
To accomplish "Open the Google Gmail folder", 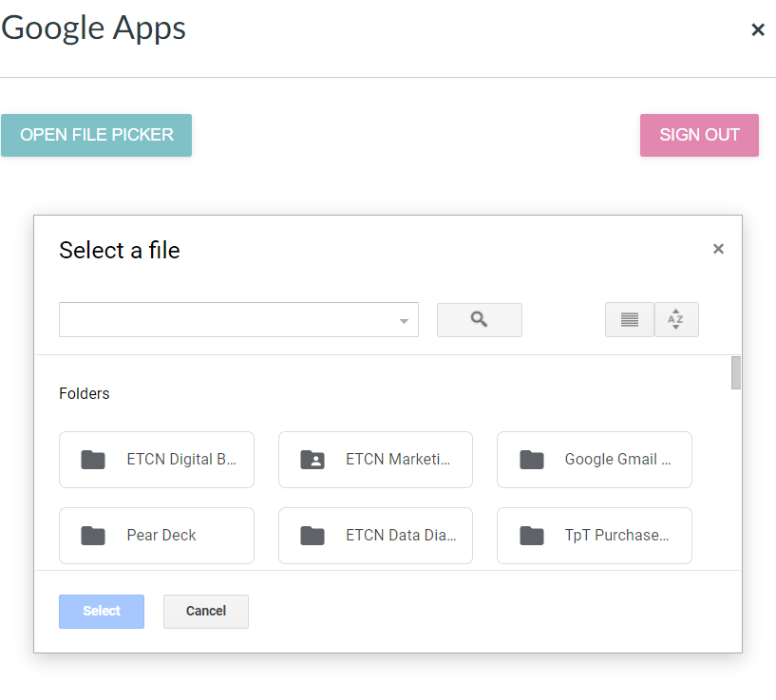I will coord(595,460).
